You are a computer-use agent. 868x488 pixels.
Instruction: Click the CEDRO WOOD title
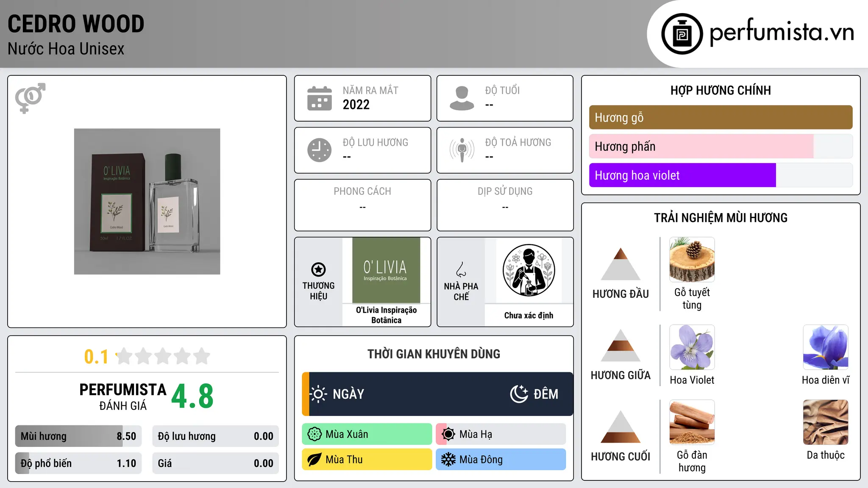[76, 24]
